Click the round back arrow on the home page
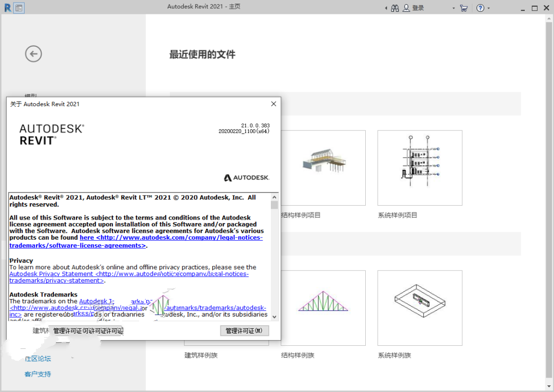554x392 pixels. [x=33, y=54]
